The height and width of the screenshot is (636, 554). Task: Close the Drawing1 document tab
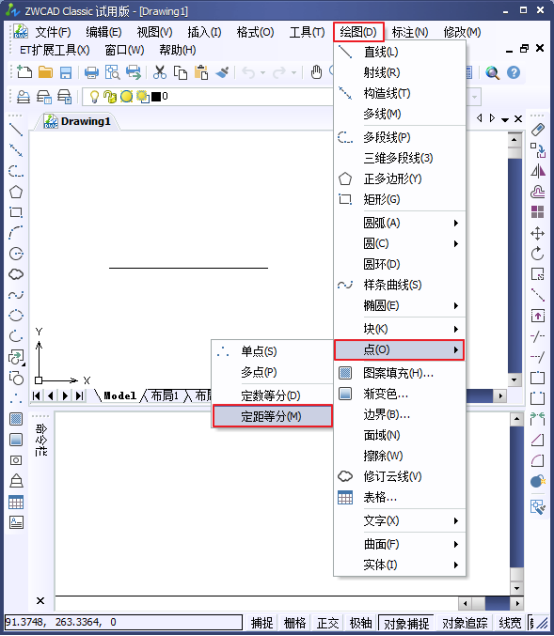point(518,119)
